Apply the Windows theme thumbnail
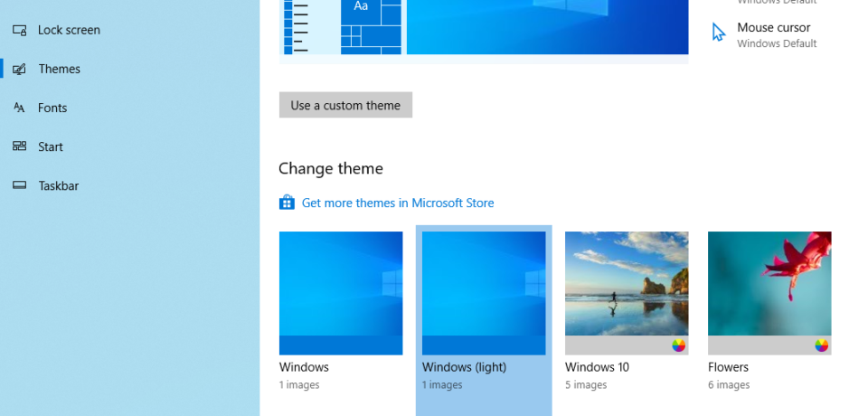 tap(341, 293)
